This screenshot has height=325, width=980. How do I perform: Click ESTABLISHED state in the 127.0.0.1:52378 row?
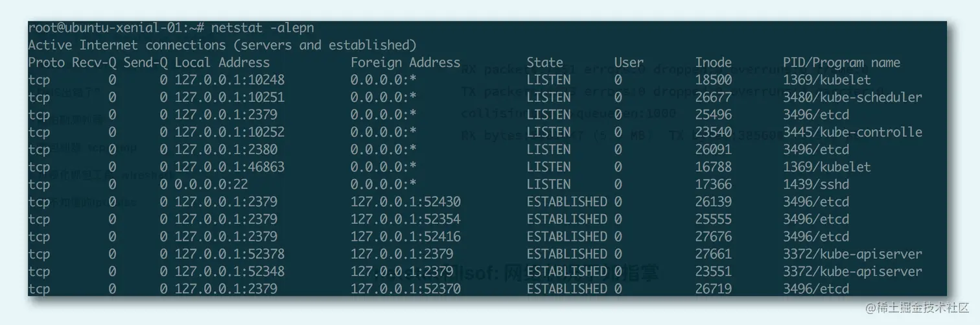pyautogui.click(x=567, y=254)
